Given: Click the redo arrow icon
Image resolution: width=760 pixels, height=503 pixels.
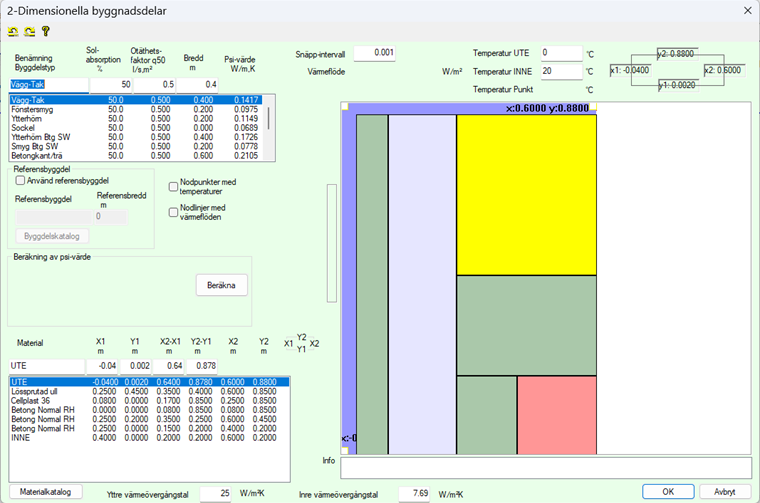Looking at the screenshot, I should point(28,32).
